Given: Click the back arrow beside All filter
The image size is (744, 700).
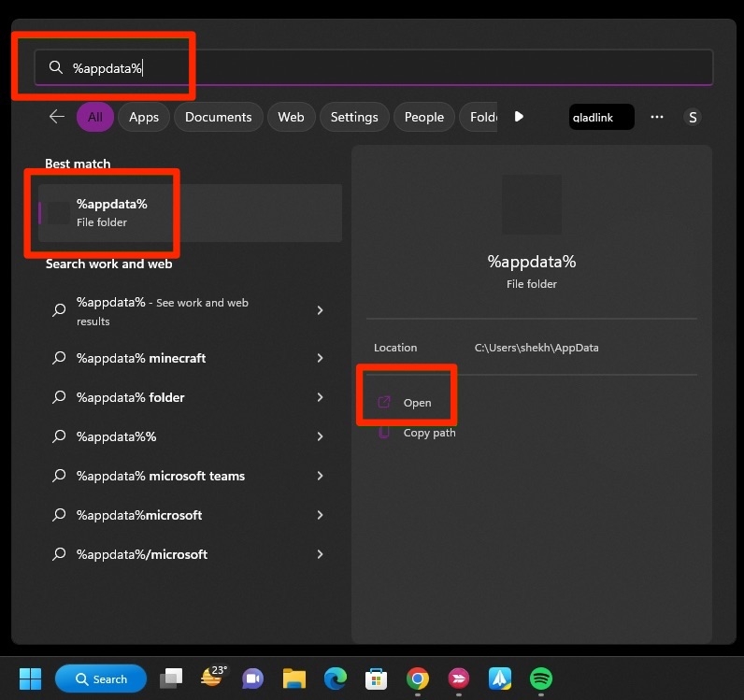Looking at the screenshot, I should pos(57,116).
